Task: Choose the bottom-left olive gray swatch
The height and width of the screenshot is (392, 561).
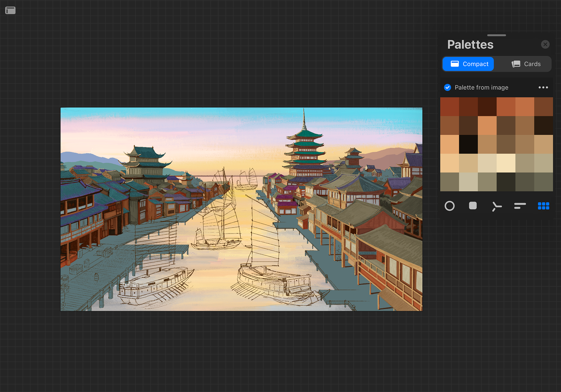Action: point(449,182)
